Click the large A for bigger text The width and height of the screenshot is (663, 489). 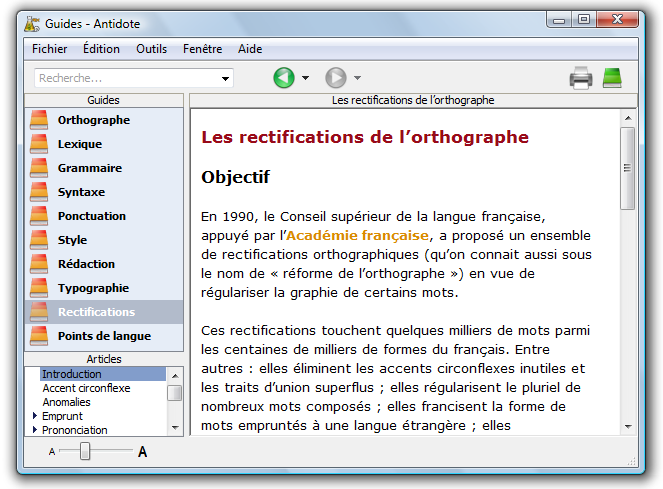[x=142, y=452]
